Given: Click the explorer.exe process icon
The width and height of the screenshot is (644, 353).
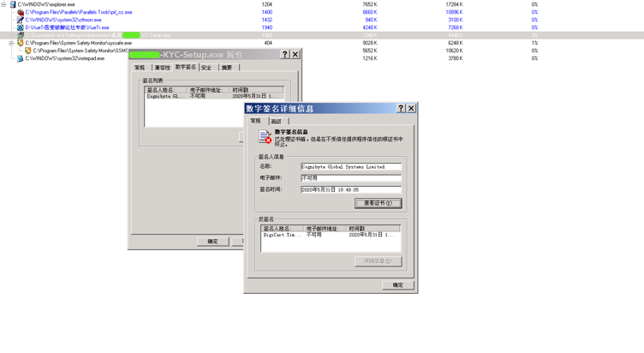Looking at the screenshot, I should pos(13,4).
